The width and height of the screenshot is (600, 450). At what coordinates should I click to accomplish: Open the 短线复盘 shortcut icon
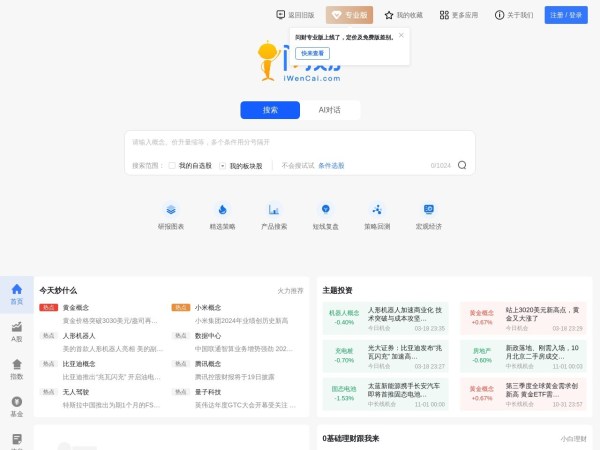pyautogui.click(x=325, y=210)
